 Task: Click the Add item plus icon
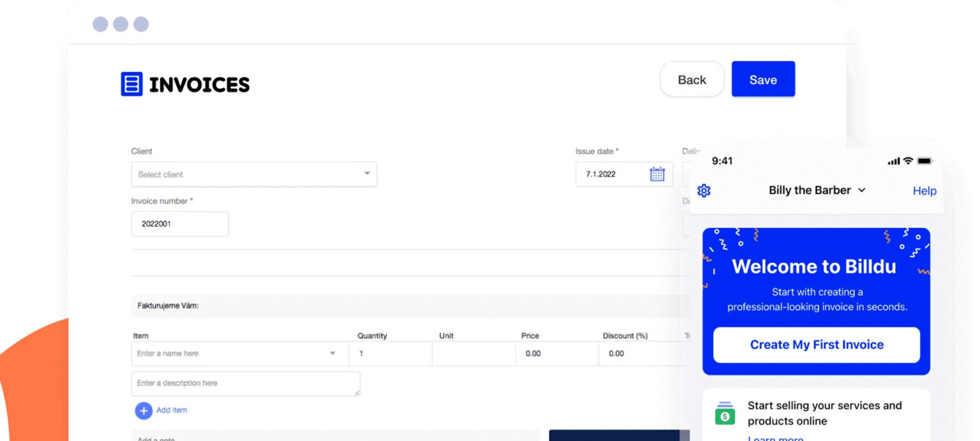144,410
